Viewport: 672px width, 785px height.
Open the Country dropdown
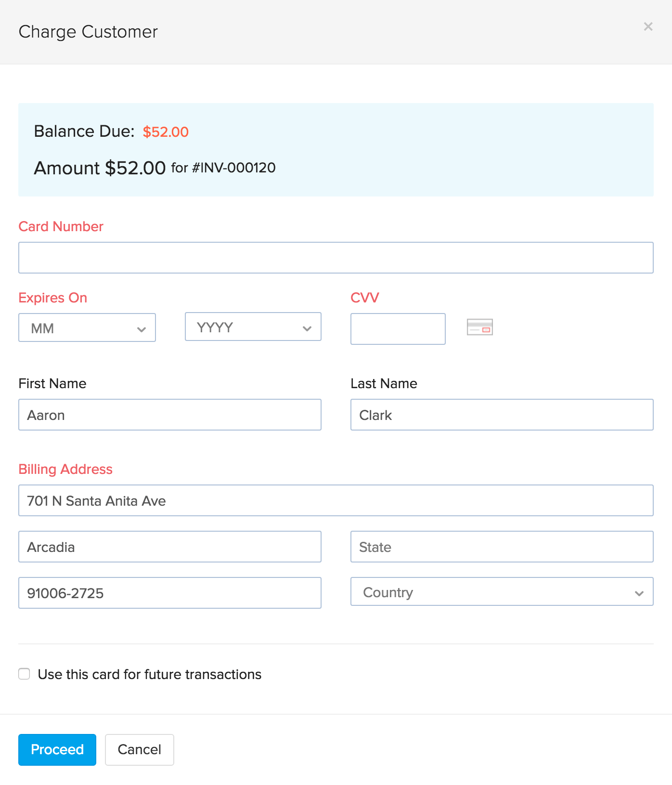coord(502,592)
